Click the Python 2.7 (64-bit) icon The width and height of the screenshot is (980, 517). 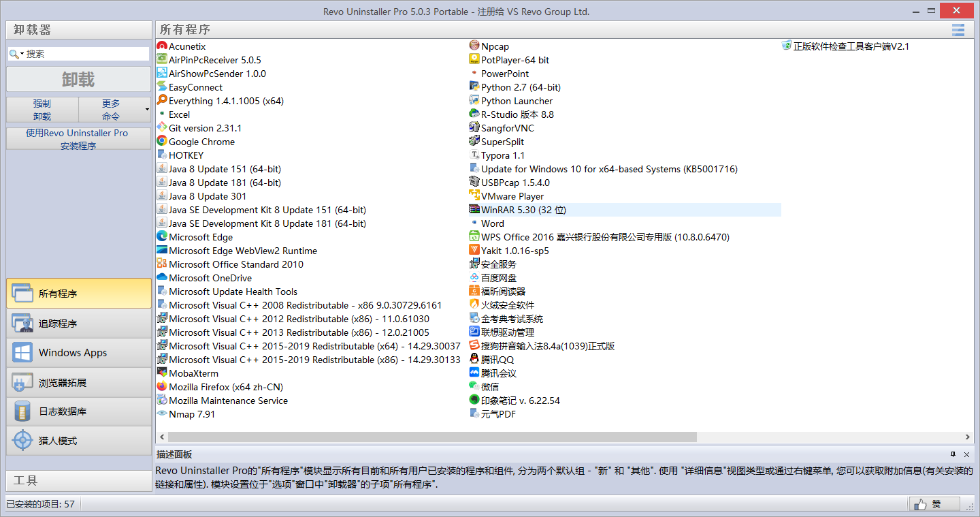click(x=474, y=87)
